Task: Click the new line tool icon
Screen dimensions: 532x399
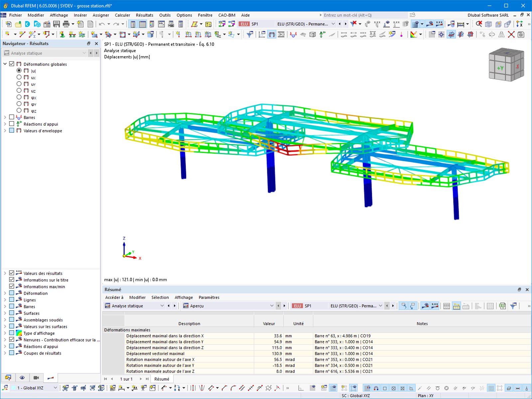Action: pyautogui.click(x=22, y=34)
